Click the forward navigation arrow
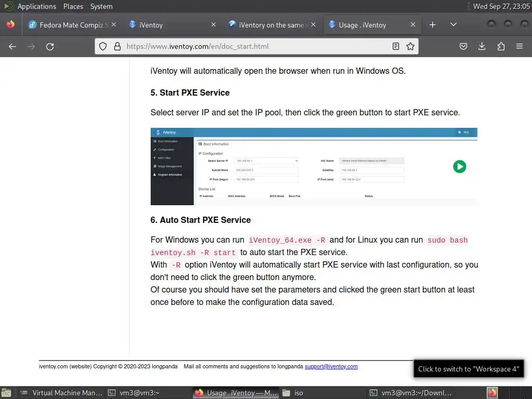Viewport: 532px width, 399px height. coord(31,46)
